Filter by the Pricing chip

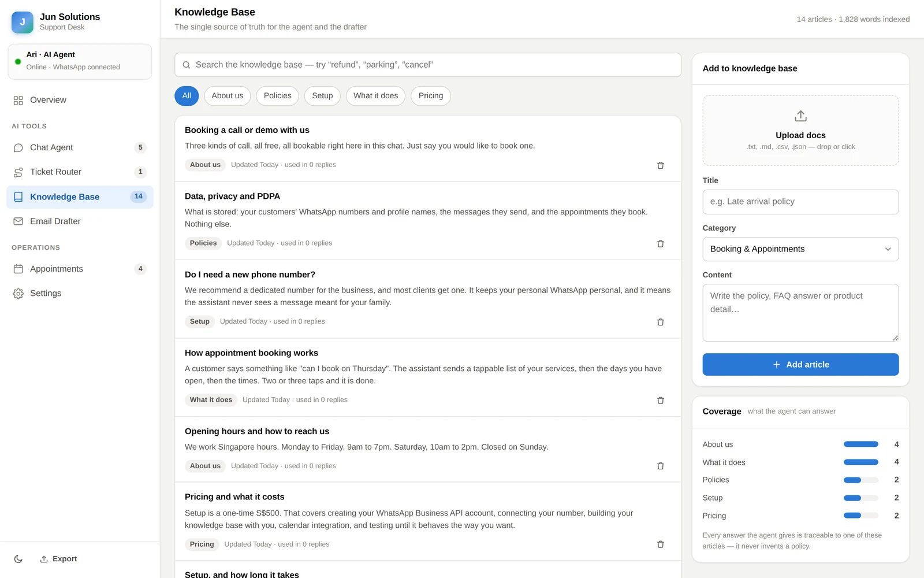(431, 96)
